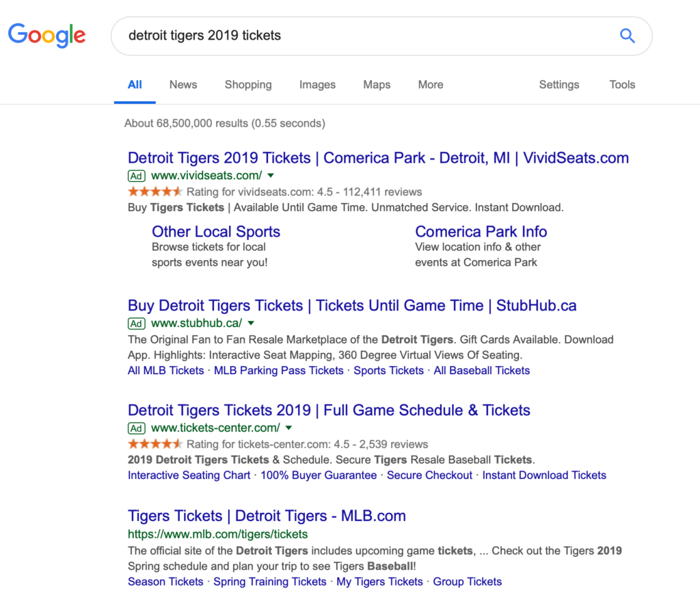700x606 pixels.
Task: Click the magnifying glass search icon
Action: (x=628, y=36)
